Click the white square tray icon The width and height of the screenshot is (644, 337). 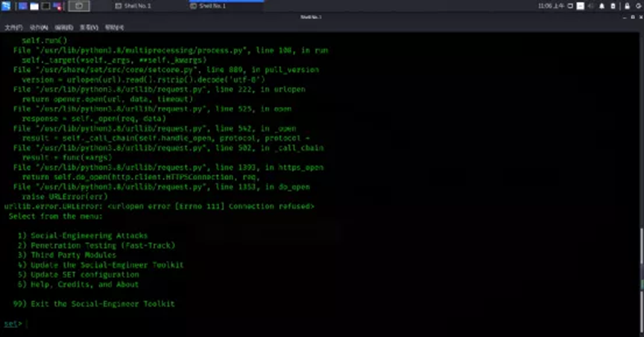click(x=581, y=6)
